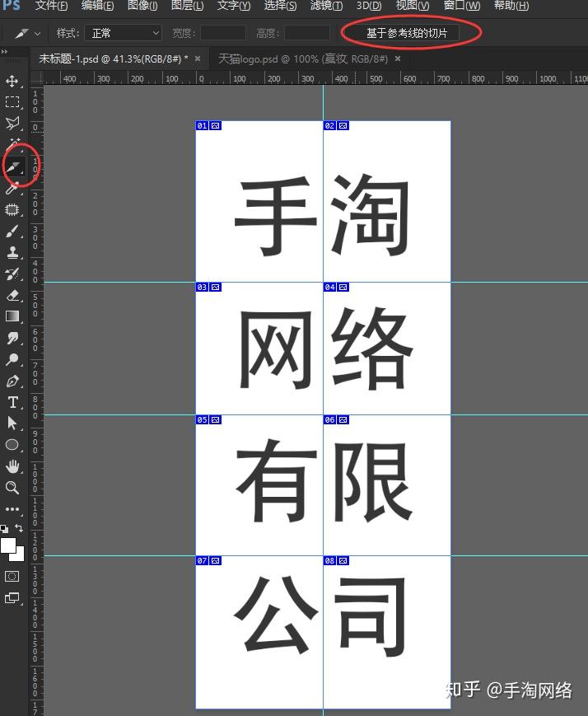Select the Smudge tool
The width and height of the screenshot is (588, 716).
(12, 338)
